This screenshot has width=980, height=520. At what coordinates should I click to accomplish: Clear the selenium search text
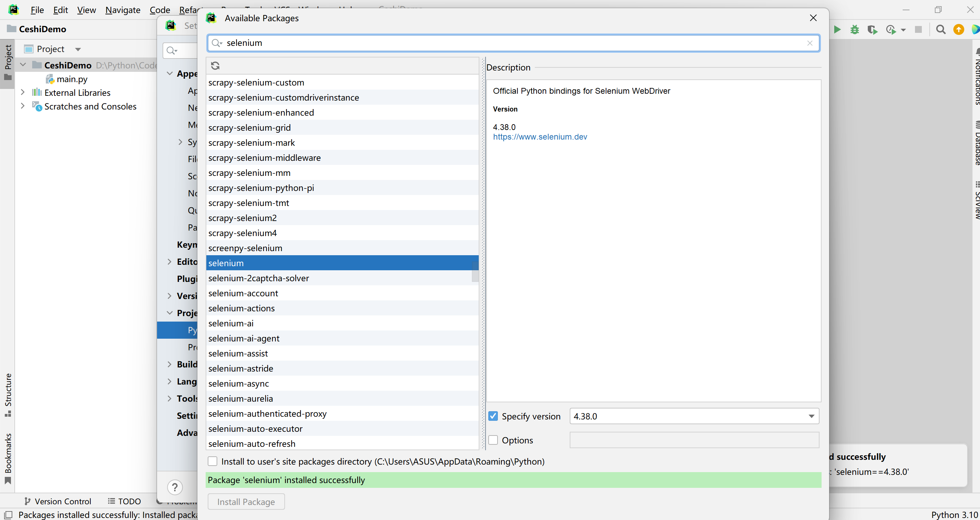(x=810, y=43)
